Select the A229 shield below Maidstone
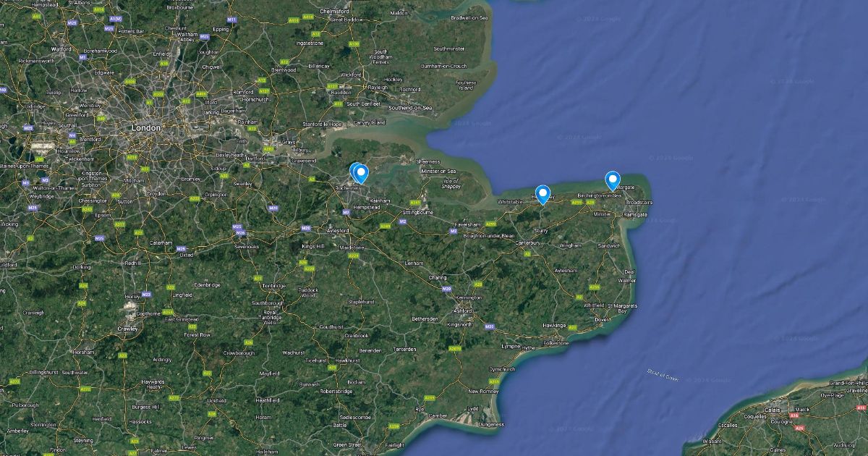The image size is (868, 456). pos(353,256)
